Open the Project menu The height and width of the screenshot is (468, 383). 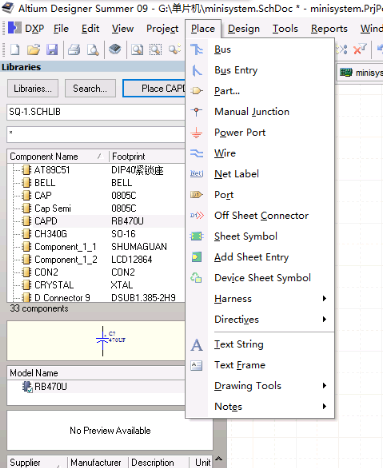click(x=162, y=29)
